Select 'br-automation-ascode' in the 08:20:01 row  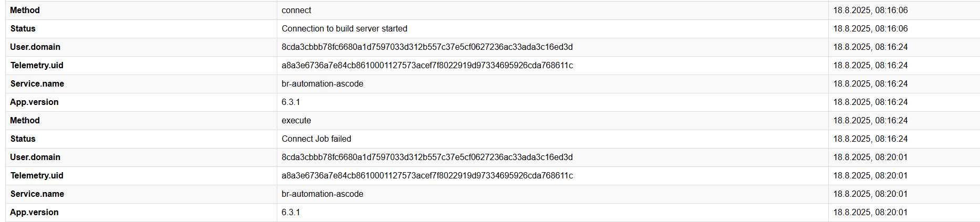[322, 194]
